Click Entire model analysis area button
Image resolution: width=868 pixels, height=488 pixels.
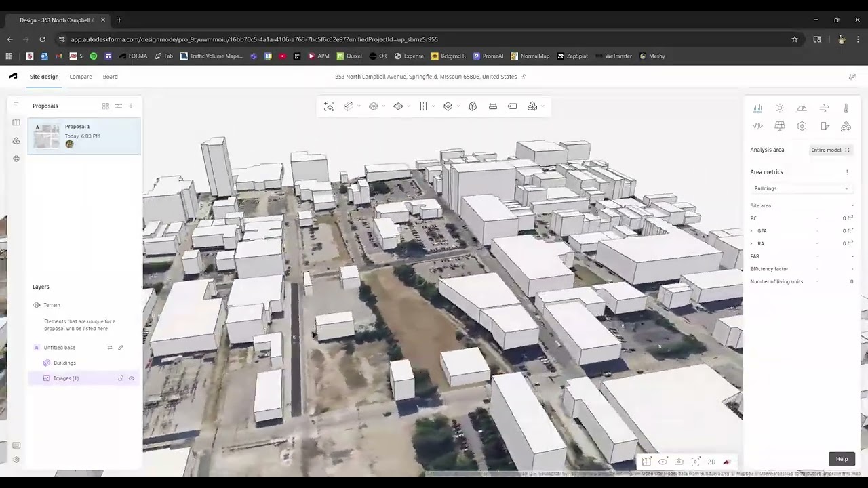click(831, 150)
